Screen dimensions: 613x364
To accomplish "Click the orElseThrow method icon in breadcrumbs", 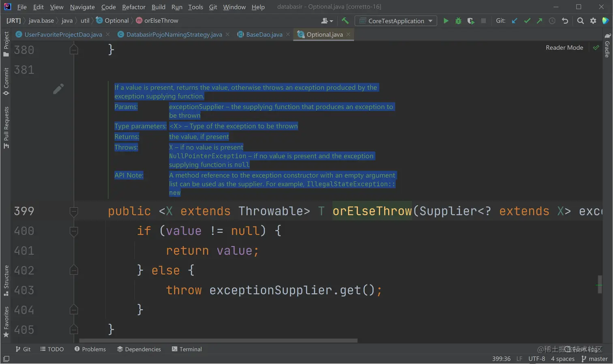I will coord(139,20).
